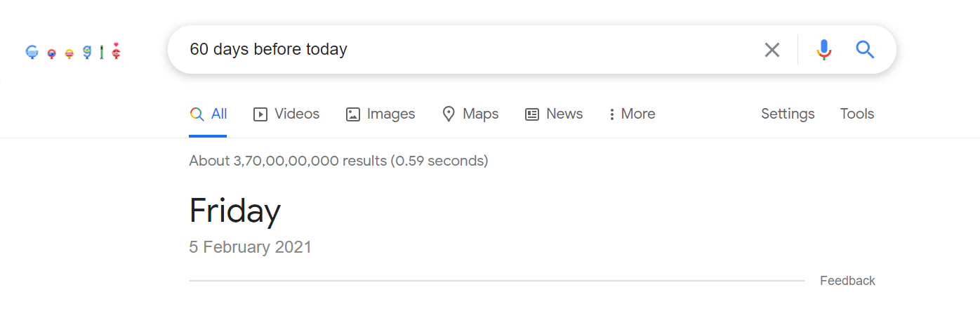Viewport: 980px width, 325px height.
Task: Expand the More search categories menu
Action: [632, 114]
